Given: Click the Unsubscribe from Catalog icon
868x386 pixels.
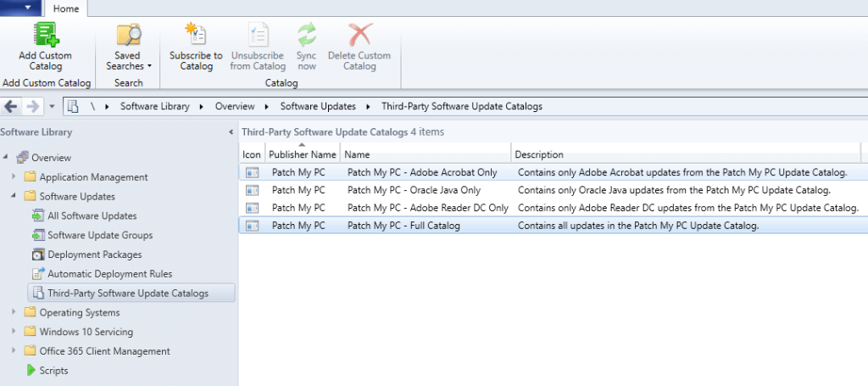Looking at the screenshot, I should [258, 35].
